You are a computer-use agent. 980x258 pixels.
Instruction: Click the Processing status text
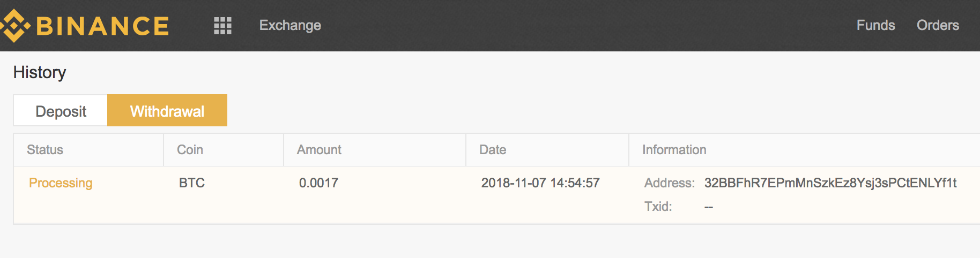pos(61,183)
